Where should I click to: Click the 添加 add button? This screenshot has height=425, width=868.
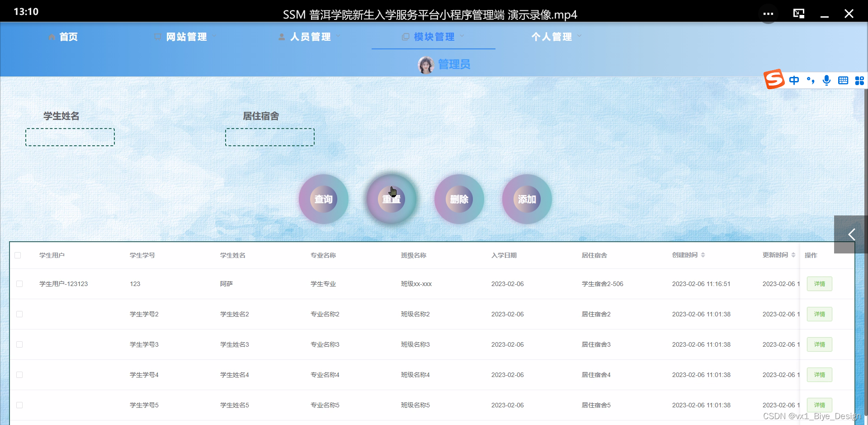coord(527,199)
